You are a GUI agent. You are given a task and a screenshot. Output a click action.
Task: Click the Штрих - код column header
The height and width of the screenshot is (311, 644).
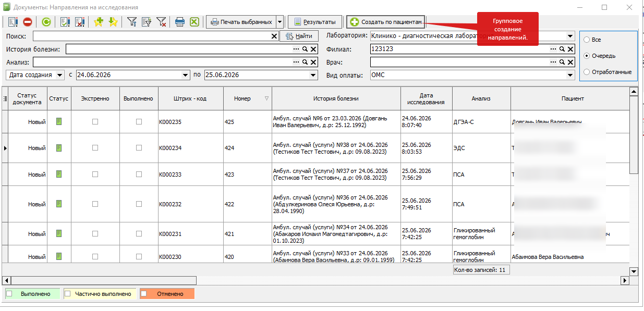pos(191,98)
